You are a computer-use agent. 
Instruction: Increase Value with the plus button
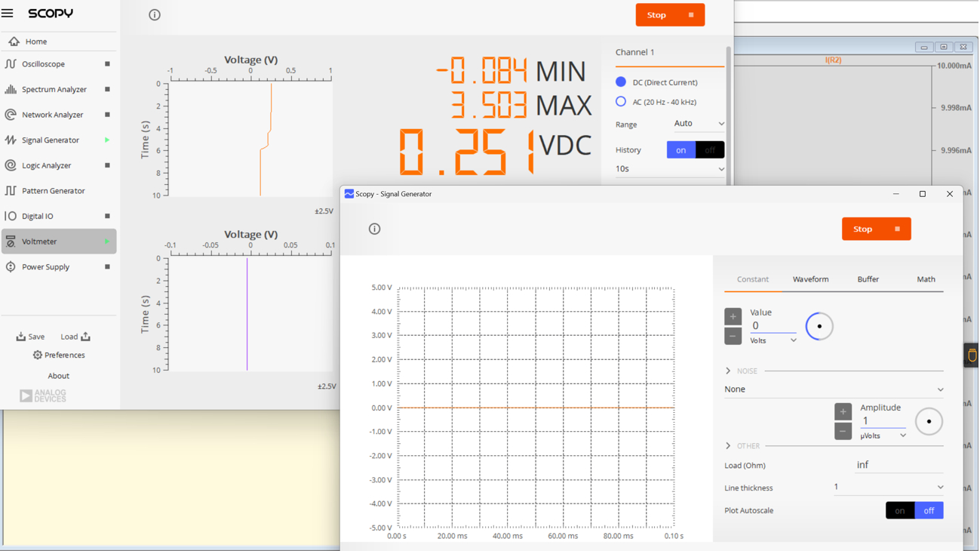click(733, 316)
